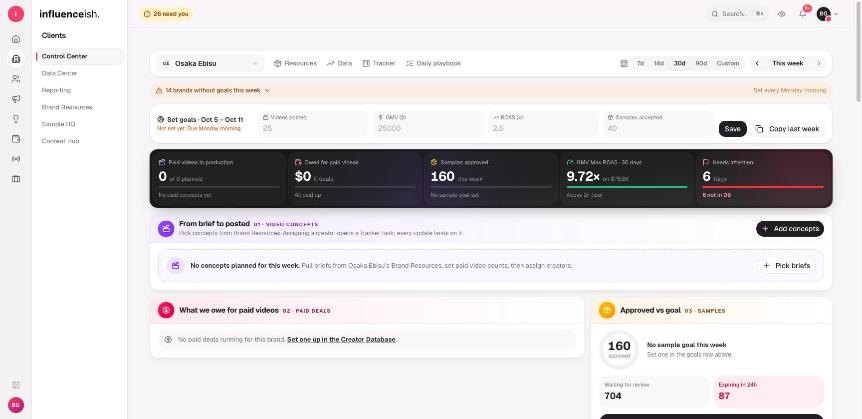Click the green GMV Max ROAS progress bar

pos(627,187)
